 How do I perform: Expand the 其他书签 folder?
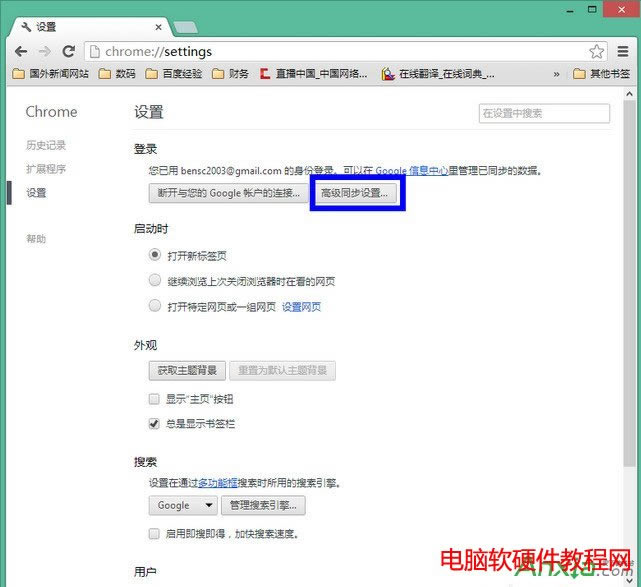tap(601, 74)
